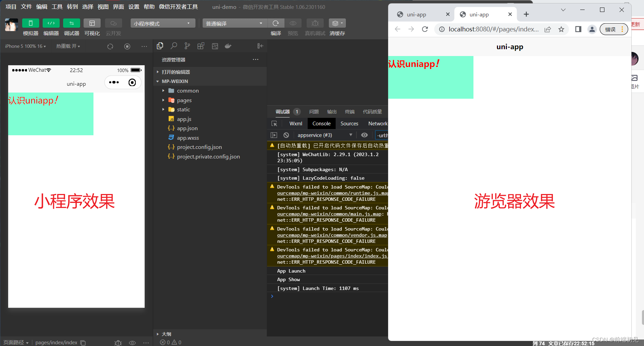
Task: Open runtime.js.map source link
Action: (333, 193)
